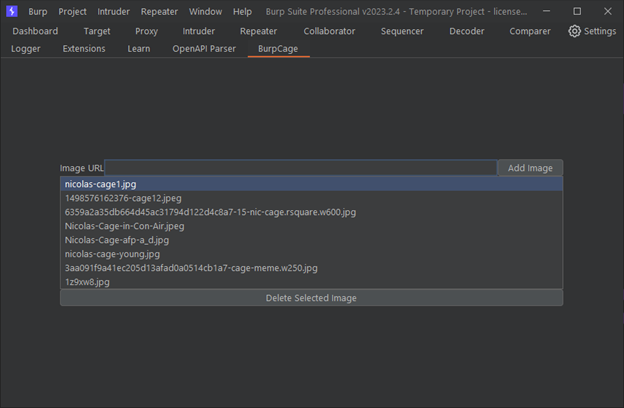Switch to the Extensions tab
Screen dimensions: 624x408
pos(84,49)
